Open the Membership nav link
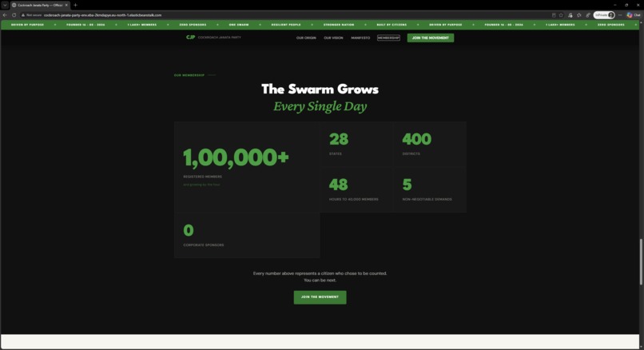The height and width of the screenshot is (350, 644). [x=388, y=38]
